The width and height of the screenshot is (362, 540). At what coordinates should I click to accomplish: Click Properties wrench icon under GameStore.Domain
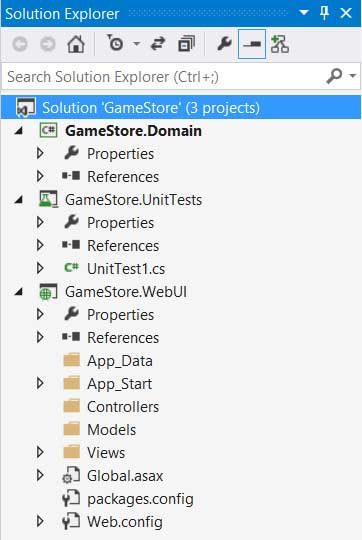[71, 153]
